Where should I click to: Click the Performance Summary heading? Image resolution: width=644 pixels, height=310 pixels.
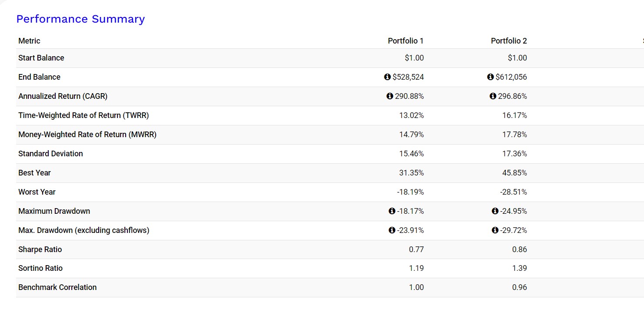coord(80,19)
